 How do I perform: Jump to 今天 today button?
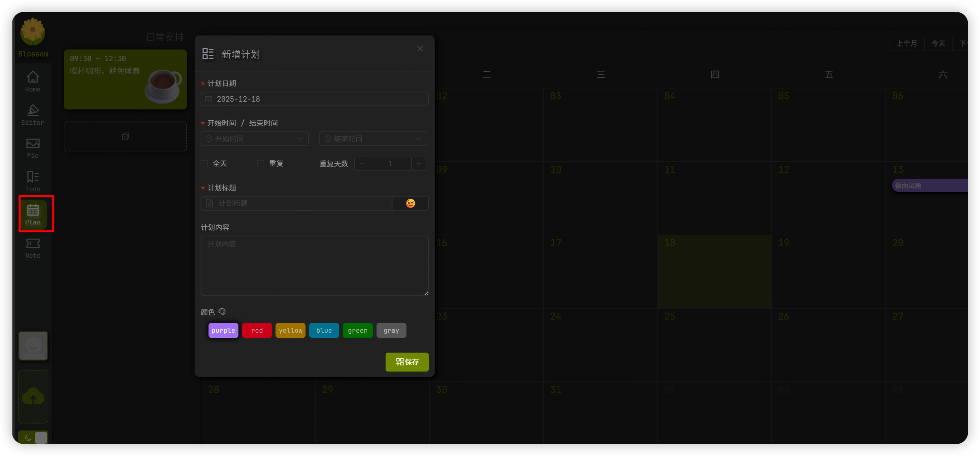click(938, 43)
